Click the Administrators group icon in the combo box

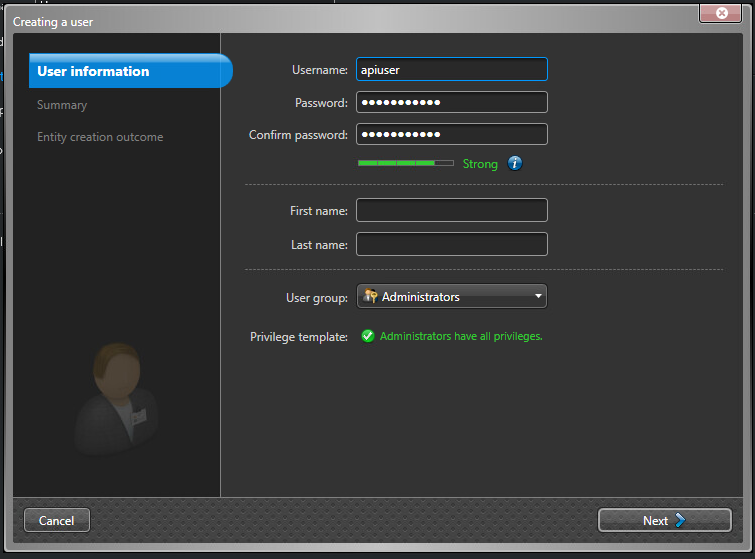tap(370, 297)
